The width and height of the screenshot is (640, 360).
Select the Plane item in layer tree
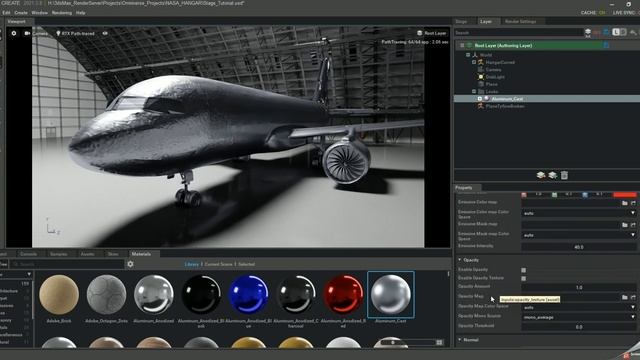[x=491, y=84]
